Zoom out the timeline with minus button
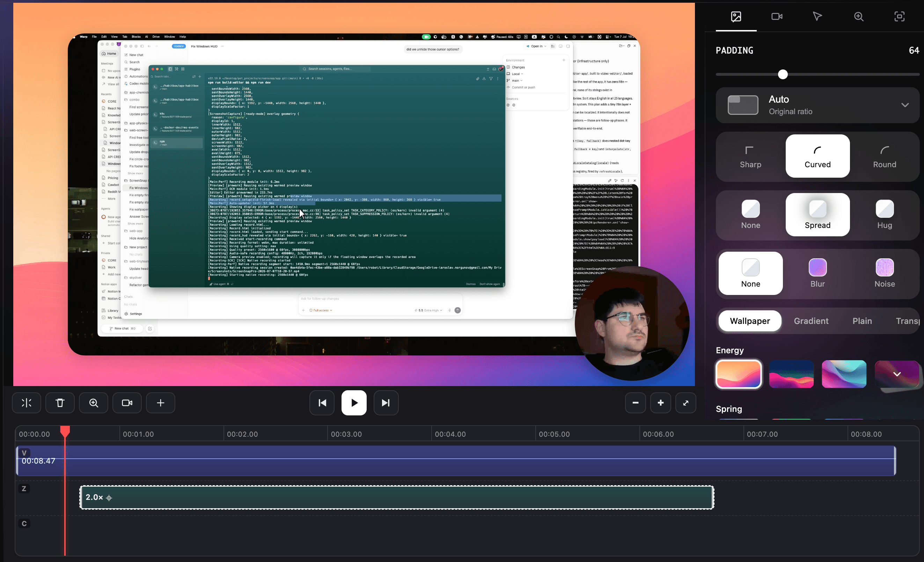This screenshot has width=924, height=562. click(x=635, y=403)
